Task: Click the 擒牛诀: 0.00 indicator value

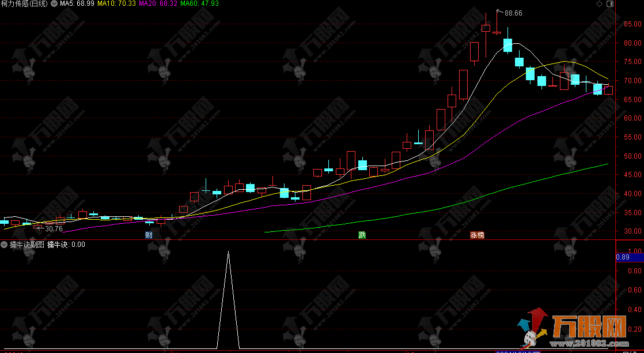Action: point(66,245)
